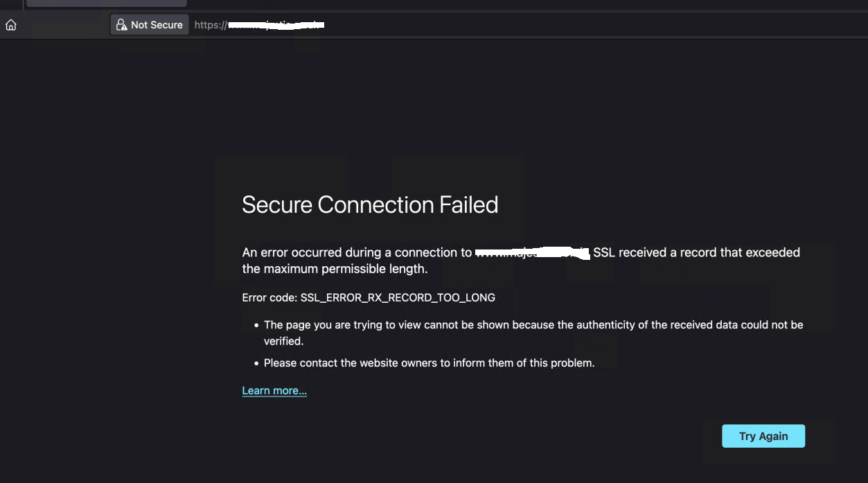
Task: Click the padlock warning icon
Action: 122,25
